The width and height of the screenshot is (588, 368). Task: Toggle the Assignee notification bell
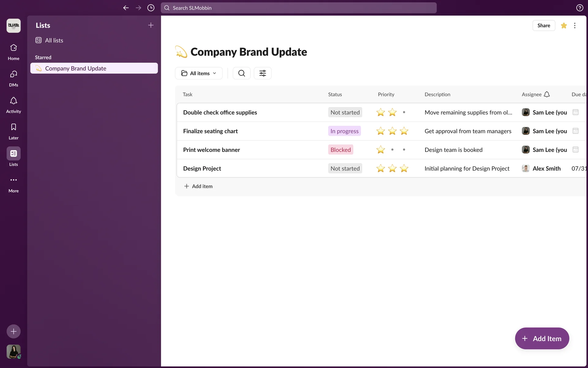[x=547, y=94]
